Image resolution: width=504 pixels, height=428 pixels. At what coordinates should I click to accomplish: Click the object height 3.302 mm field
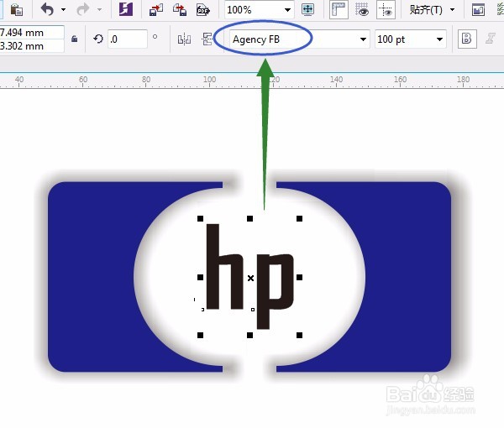[32, 46]
